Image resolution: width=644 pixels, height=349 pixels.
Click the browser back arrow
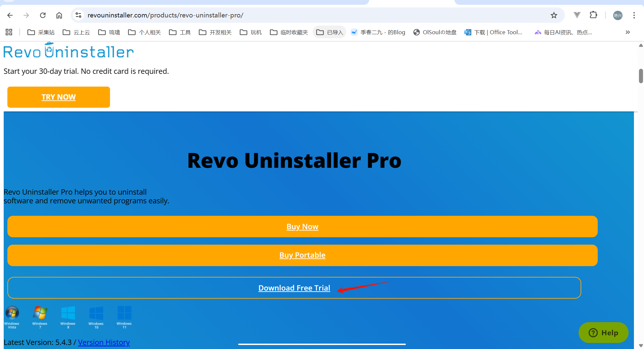coord(10,15)
